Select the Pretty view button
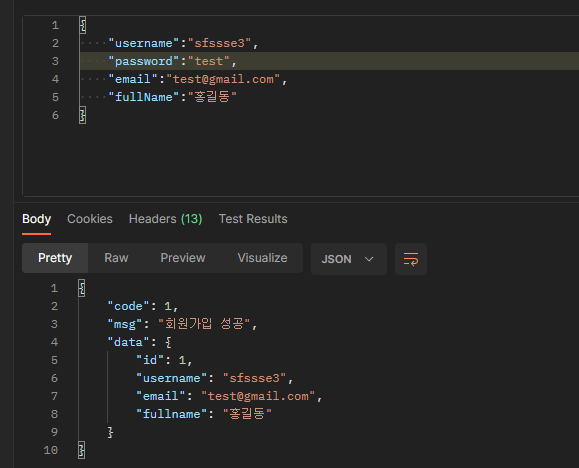The image size is (579, 468). (55, 258)
